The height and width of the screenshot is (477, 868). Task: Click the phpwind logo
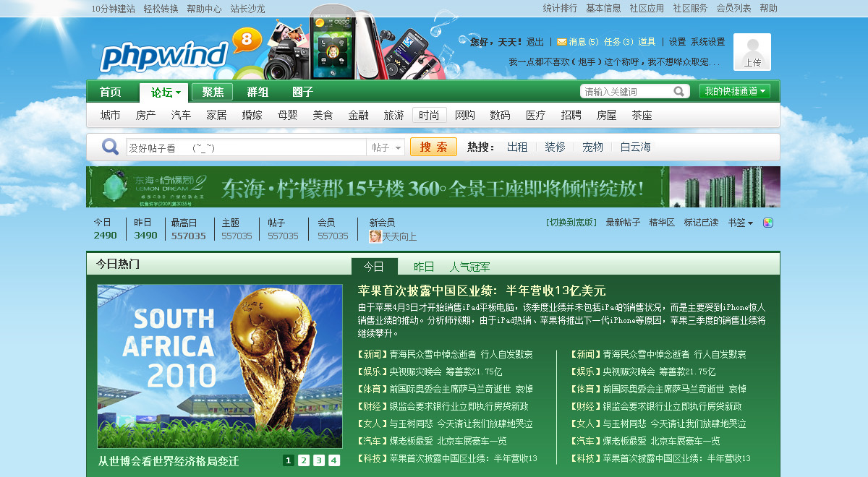[x=164, y=55]
